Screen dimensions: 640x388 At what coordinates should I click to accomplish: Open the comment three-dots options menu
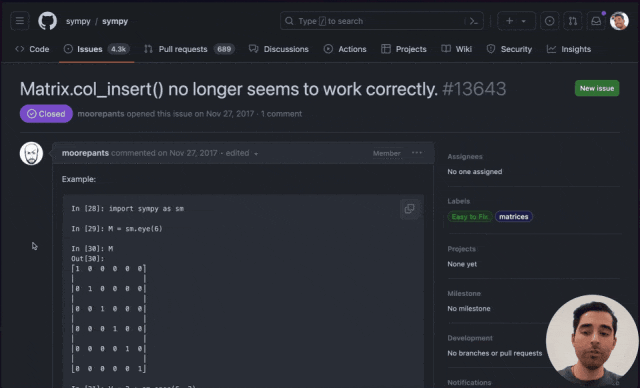(417, 153)
